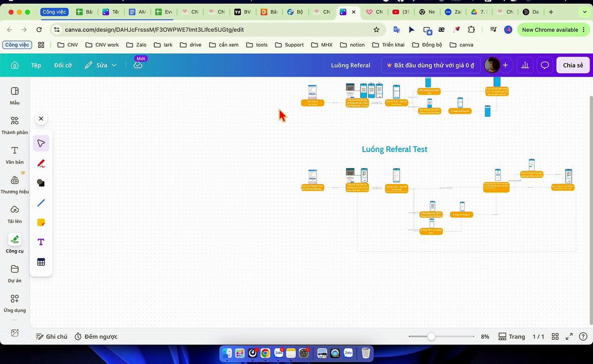Open Finder from the Dock
Viewport: 593px width, 364px height.
click(x=227, y=353)
